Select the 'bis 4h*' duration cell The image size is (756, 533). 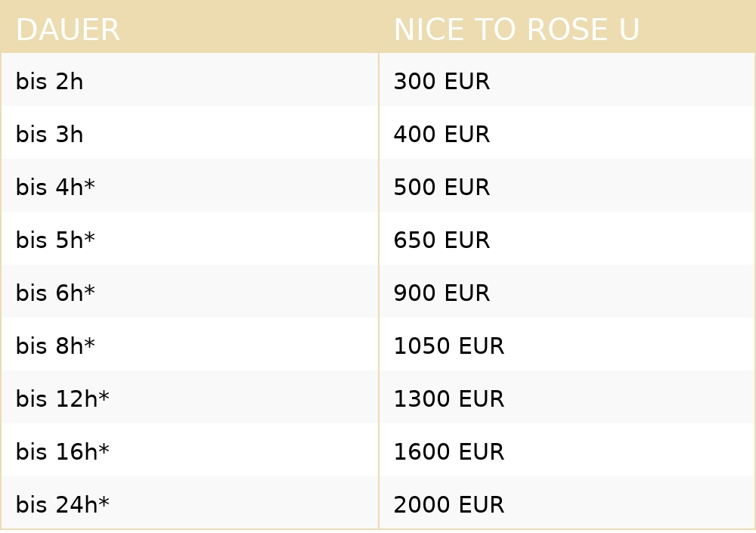coord(55,187)
